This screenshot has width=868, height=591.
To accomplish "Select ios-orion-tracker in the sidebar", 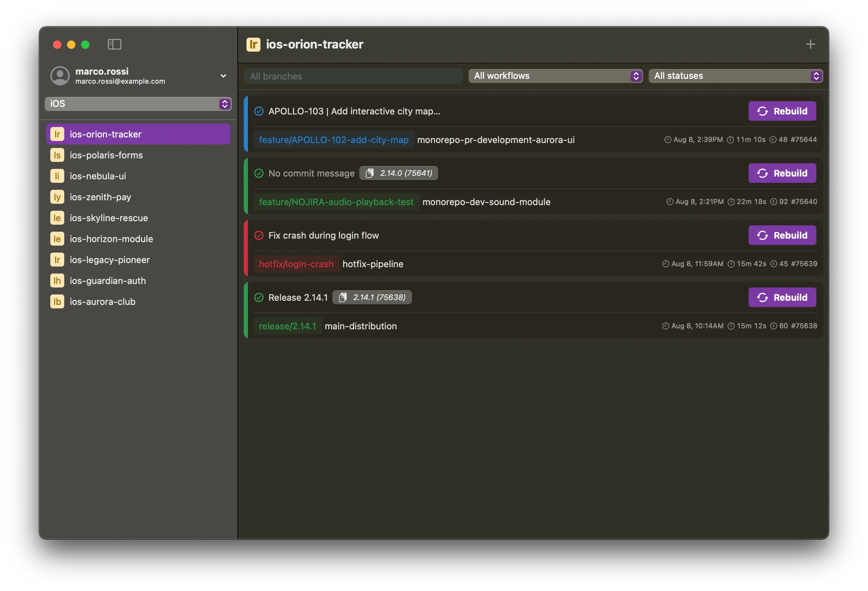I will 138,134.
